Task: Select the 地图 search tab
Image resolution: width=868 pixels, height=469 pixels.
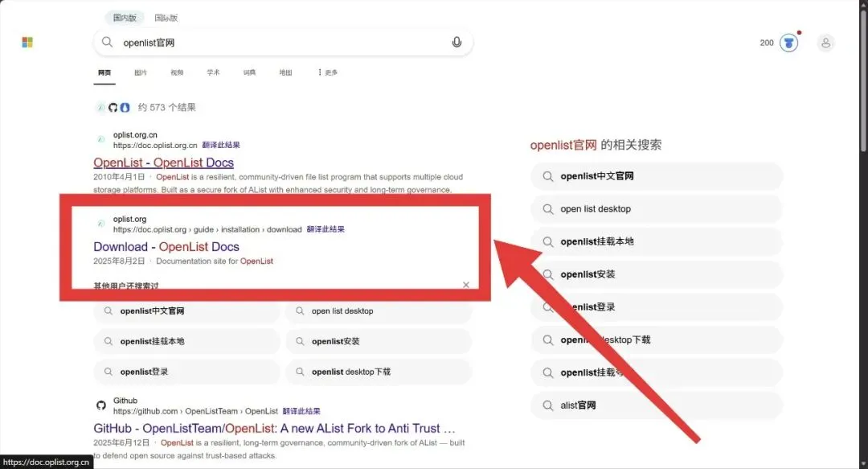Action: point(285,72)
